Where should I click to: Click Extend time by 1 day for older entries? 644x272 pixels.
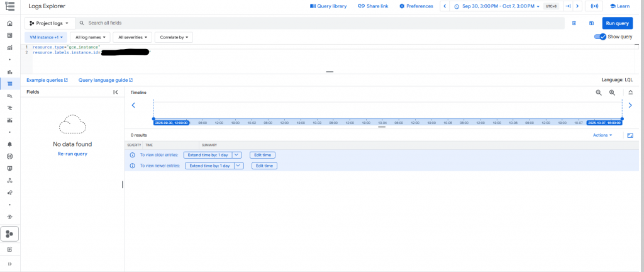208,155
